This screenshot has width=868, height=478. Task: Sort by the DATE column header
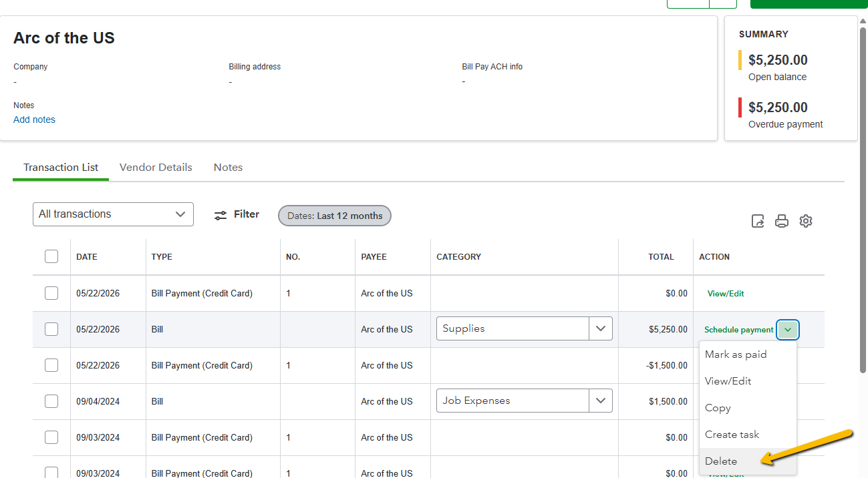[87, 257]
